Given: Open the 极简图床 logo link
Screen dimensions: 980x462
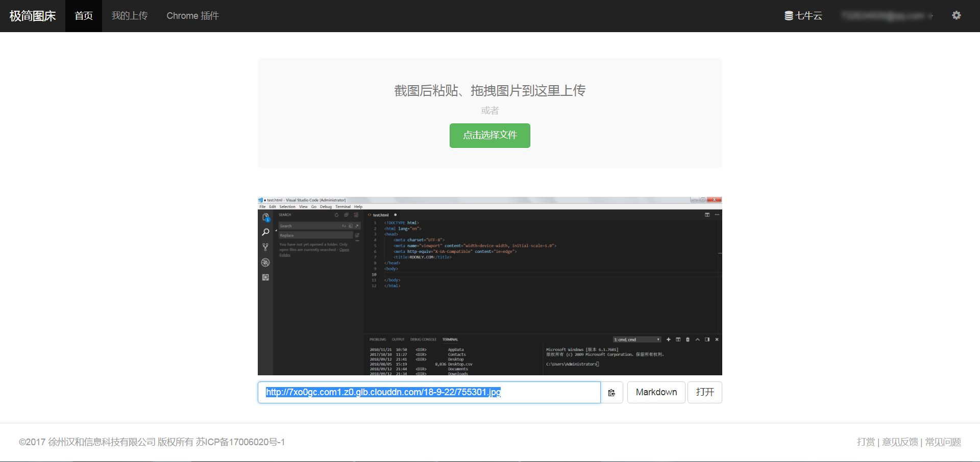Looking at the screenshot, I should (x=33, y=16).
